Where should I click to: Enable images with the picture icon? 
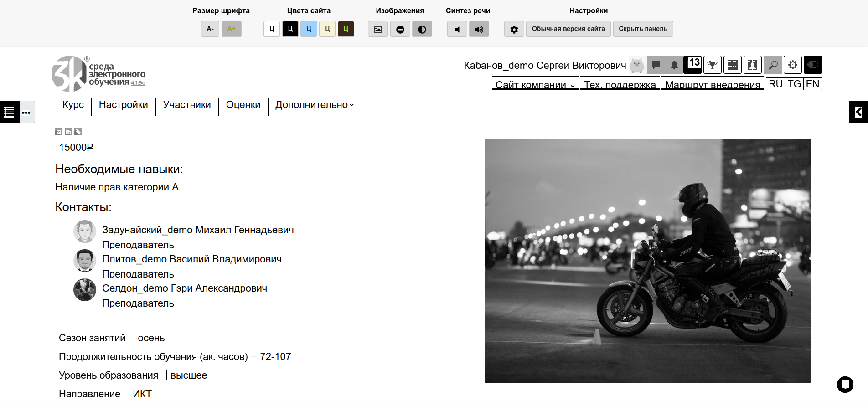point(378,29)
